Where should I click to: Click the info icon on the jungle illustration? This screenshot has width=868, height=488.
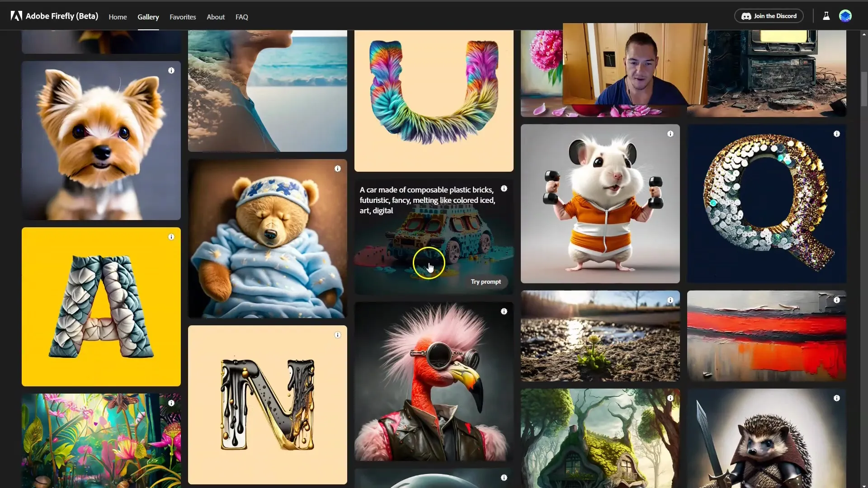tap(171, 403)
